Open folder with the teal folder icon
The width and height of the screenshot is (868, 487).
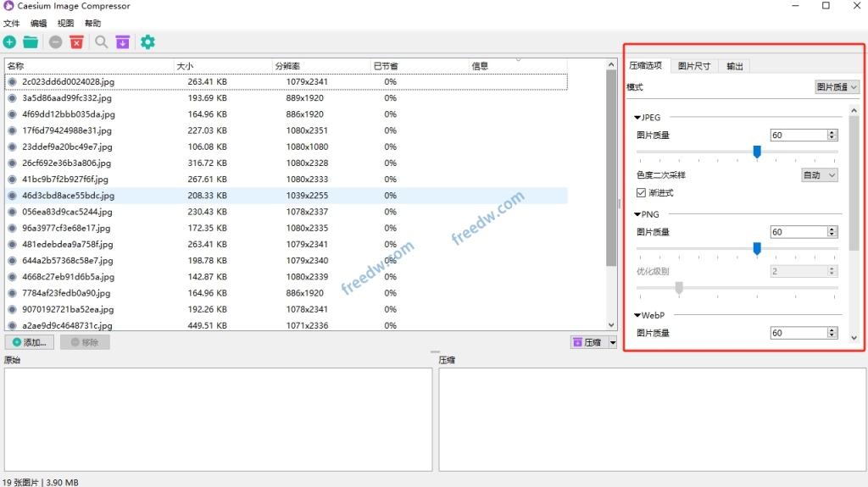click(31, 42)
